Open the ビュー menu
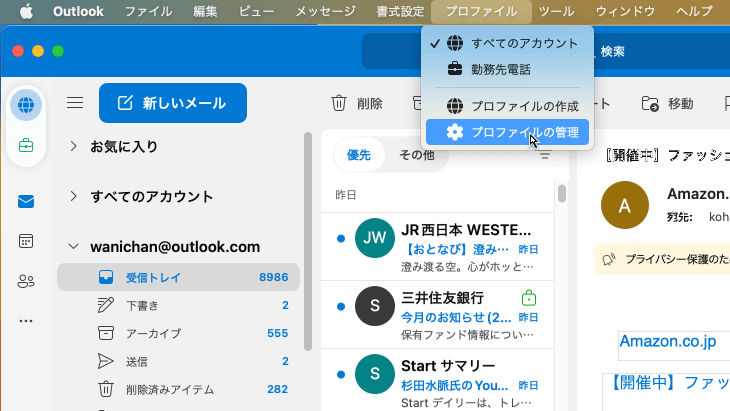The height and width of the screenshot is (411, 730). (x=256, y=11)
